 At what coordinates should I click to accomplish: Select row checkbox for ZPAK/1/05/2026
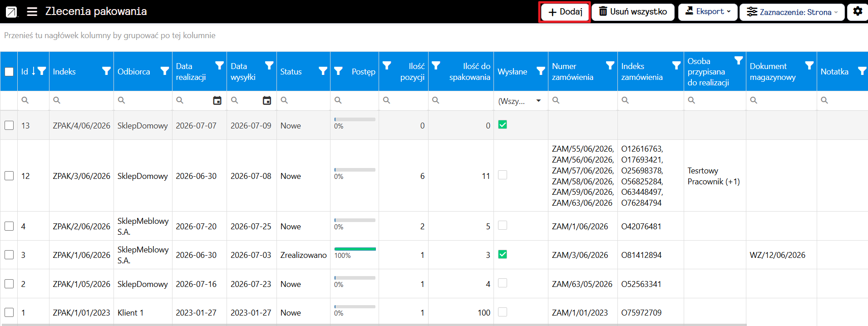click(9, 284)
